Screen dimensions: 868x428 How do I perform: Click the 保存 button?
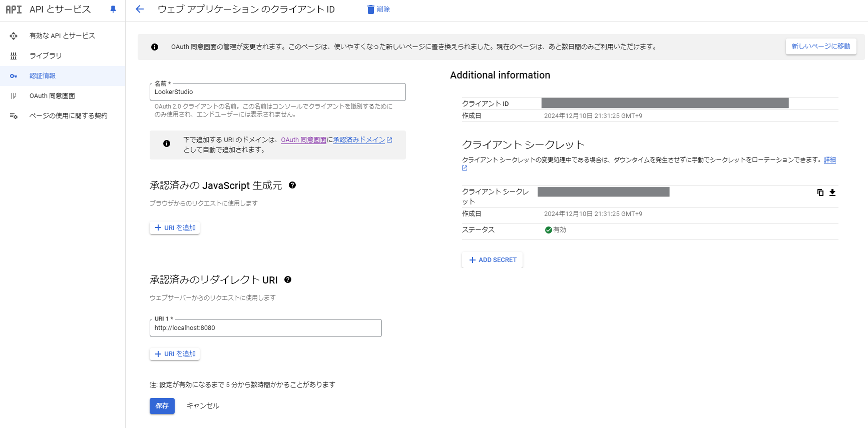pos(162,406)
